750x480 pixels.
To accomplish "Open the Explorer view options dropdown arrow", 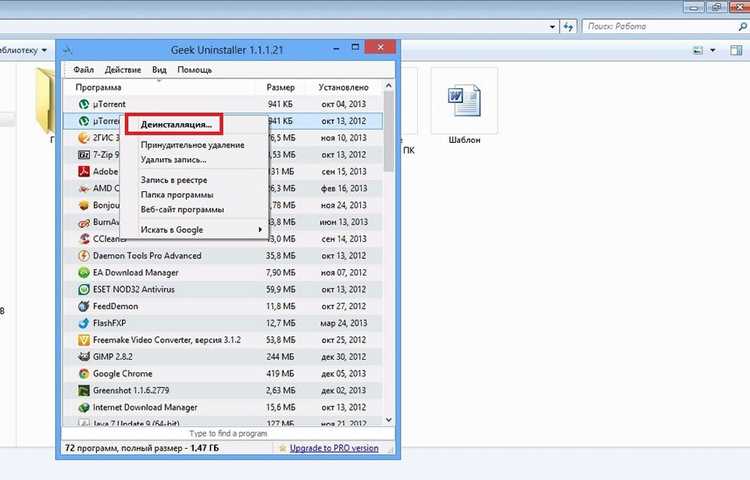I will tap(713, 50).
